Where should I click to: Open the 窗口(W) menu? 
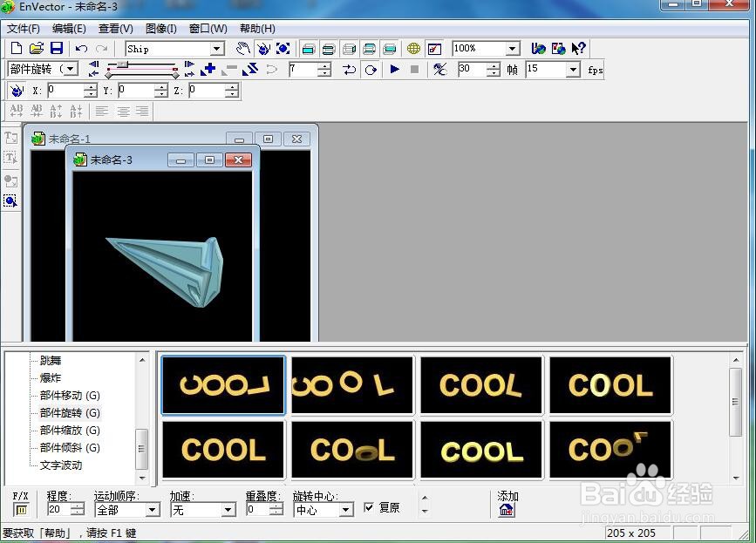[208, 29]
